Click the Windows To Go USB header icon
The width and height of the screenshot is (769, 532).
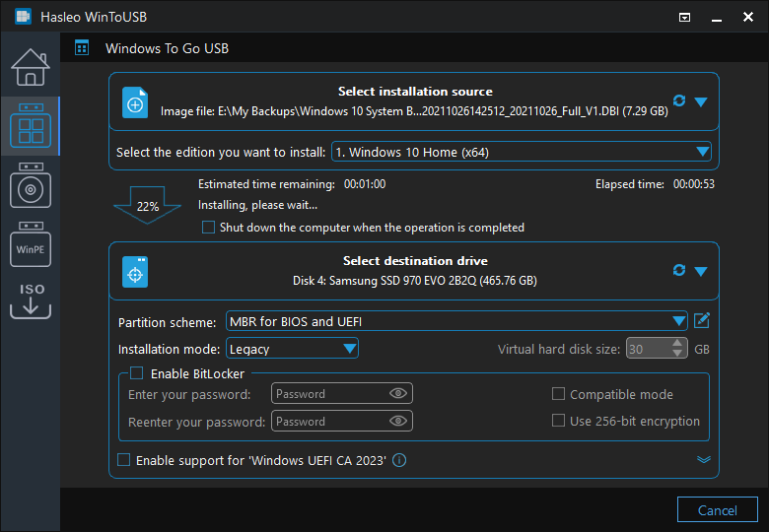tap(82, 48)
